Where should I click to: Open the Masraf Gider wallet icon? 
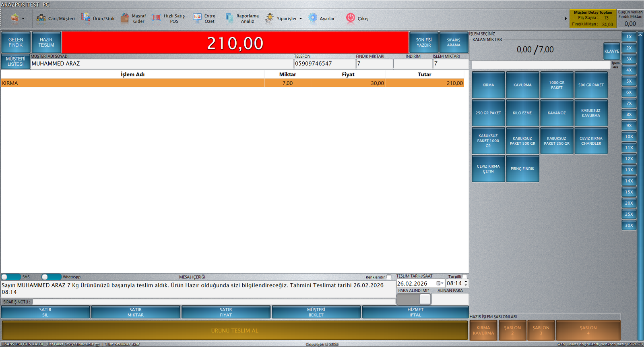click(125, 18)
